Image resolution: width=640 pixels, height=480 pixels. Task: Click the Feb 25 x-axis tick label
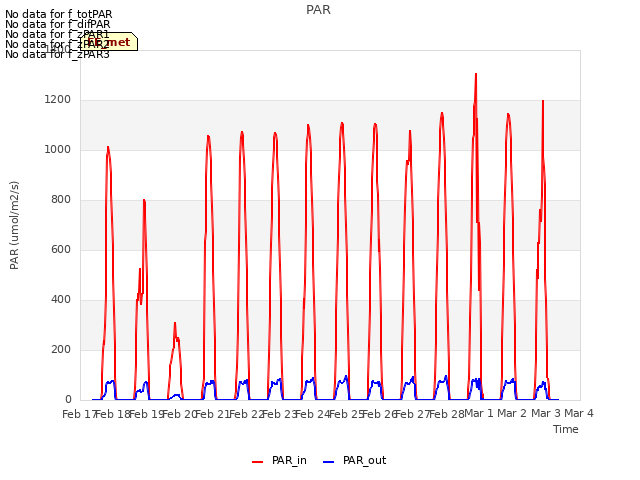click(x=347, y=414)
